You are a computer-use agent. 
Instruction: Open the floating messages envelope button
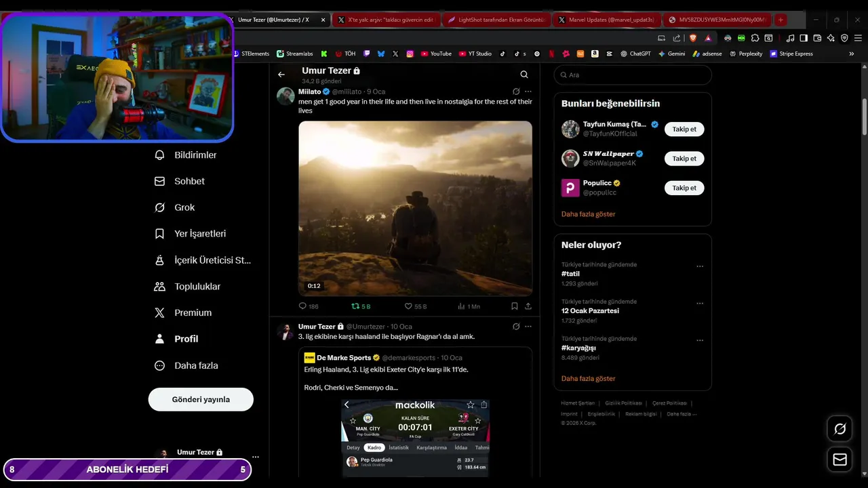pos(840,460)
